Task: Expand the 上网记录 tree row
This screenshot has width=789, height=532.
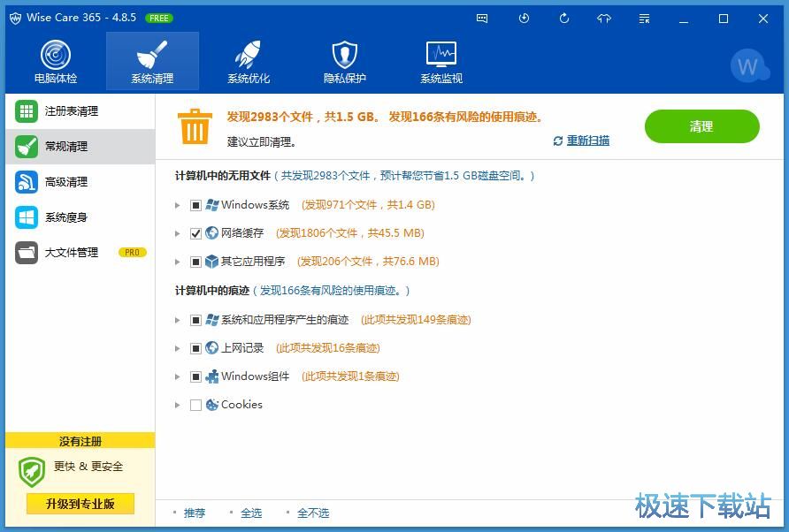Action: (177, 348)
